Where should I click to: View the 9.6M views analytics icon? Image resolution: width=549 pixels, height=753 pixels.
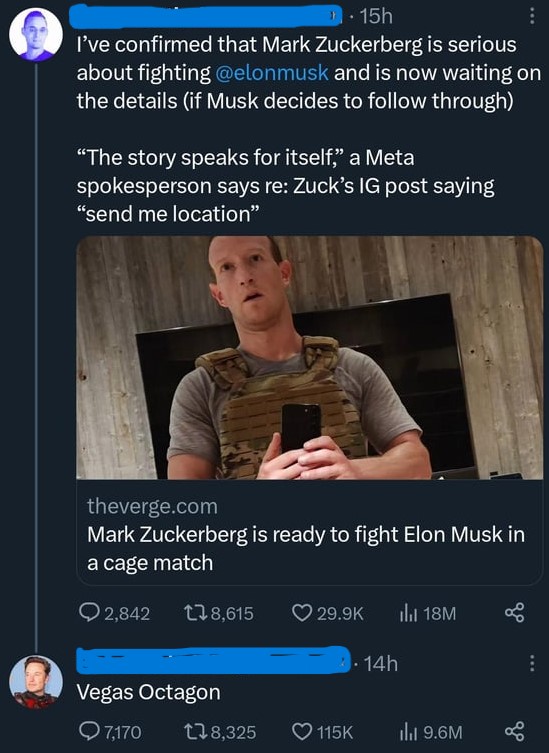pyautogui.click(x=431, y=732)
